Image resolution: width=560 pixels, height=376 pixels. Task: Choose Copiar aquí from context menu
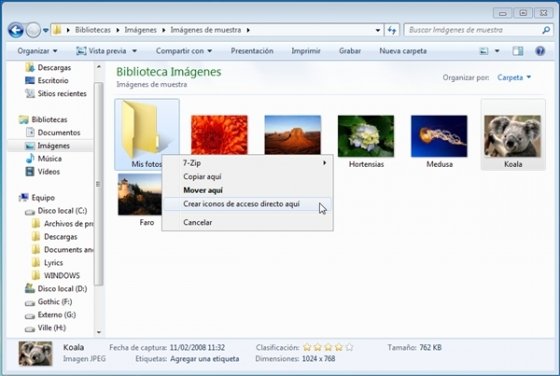click(x=247, y=177)
